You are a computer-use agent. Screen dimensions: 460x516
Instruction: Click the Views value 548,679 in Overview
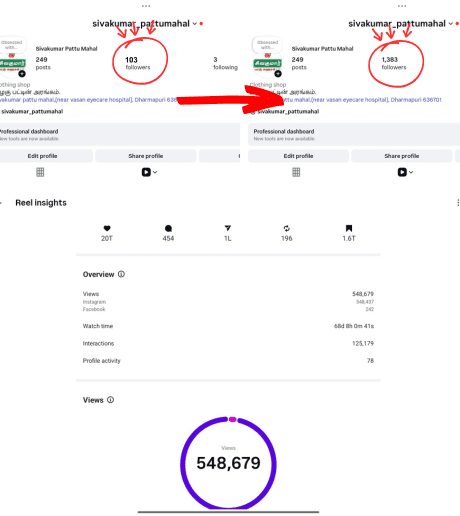(x=363, y=294)
